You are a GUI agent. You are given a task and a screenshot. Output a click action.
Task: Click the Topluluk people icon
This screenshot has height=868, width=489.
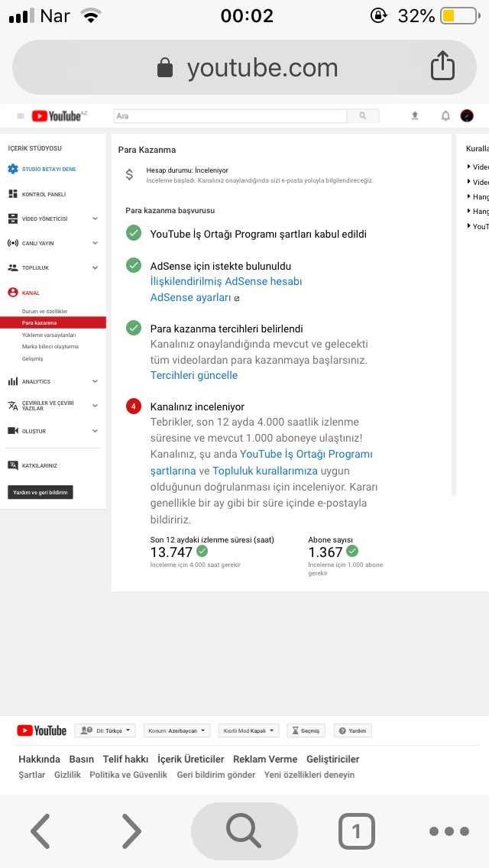pyautogui.click(x=13, y=267)
